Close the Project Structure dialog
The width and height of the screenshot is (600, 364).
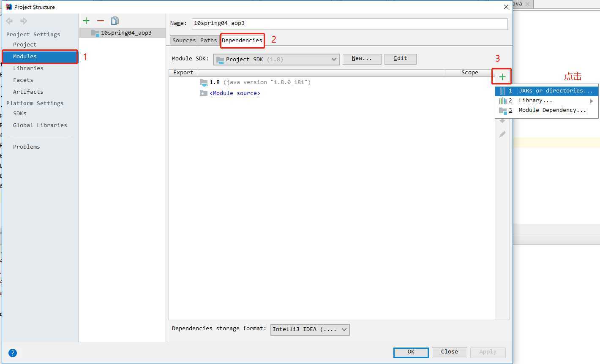pyautogui.click(x=506, y=7)
